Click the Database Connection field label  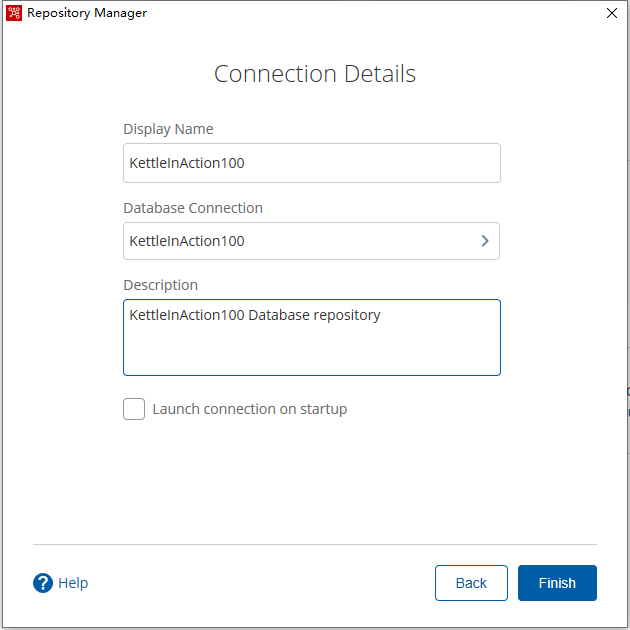click(193, 208)
